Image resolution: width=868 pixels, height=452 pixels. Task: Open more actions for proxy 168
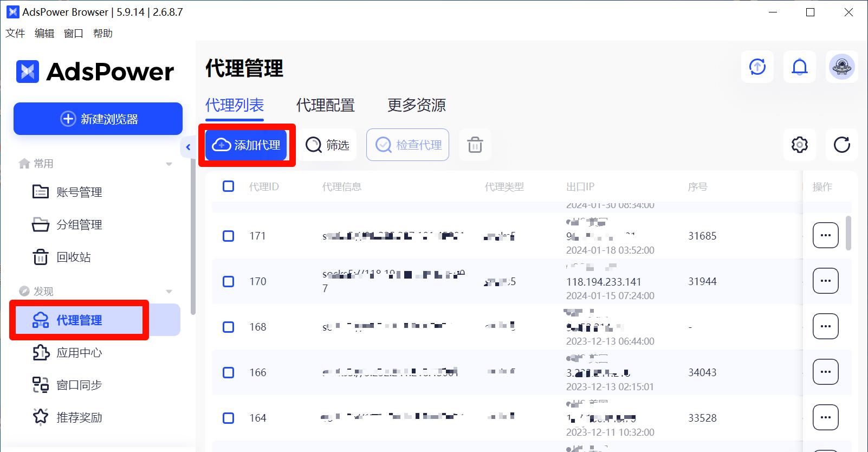click(825, 326)
